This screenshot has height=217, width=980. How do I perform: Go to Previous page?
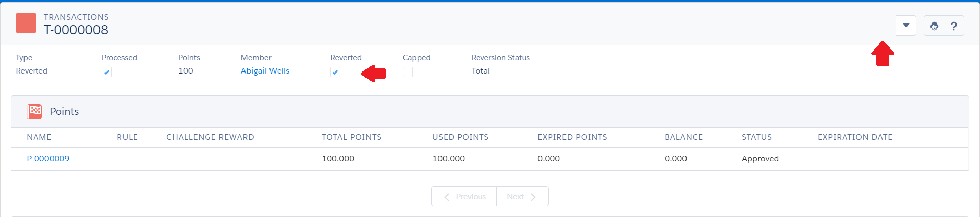tap(464, 197)
